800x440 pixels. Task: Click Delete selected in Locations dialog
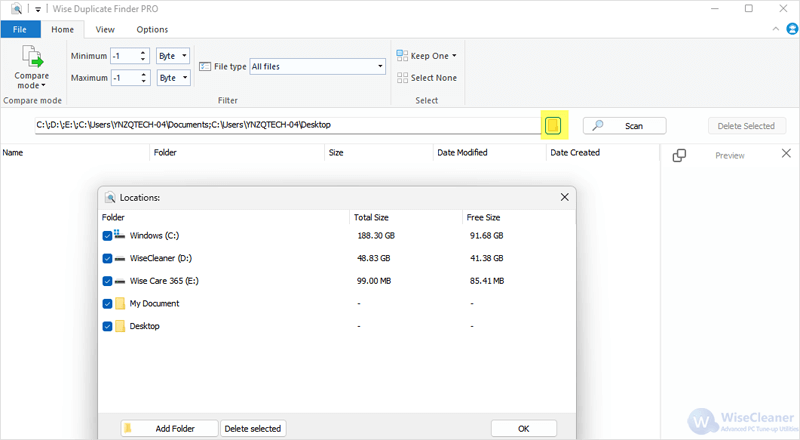click(x=253, y=429)
